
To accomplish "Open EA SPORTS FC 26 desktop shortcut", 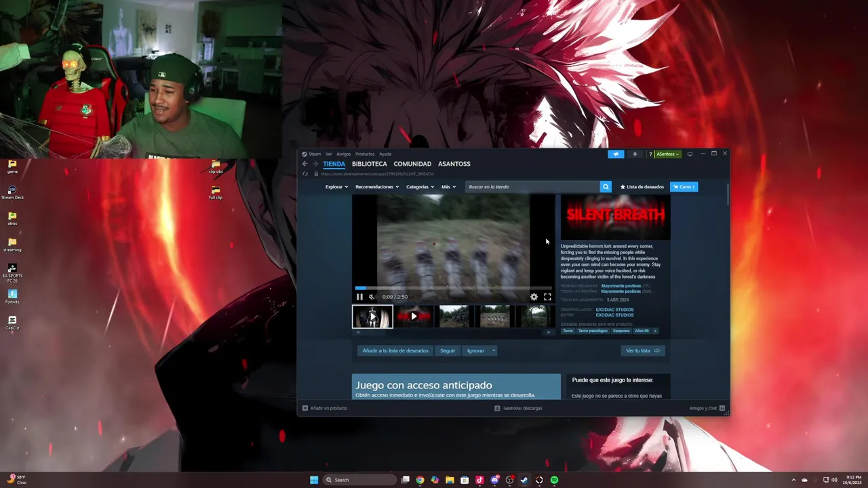I will (12, 273).
